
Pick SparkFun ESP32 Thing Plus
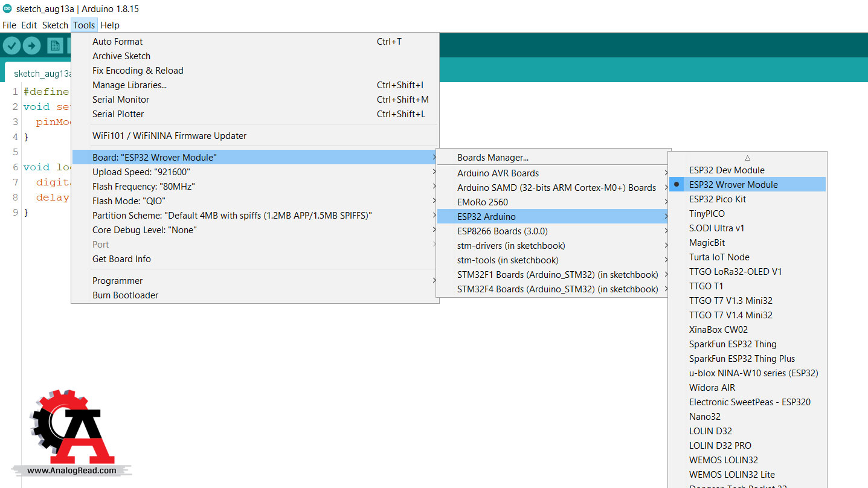[x=747, y=359]
